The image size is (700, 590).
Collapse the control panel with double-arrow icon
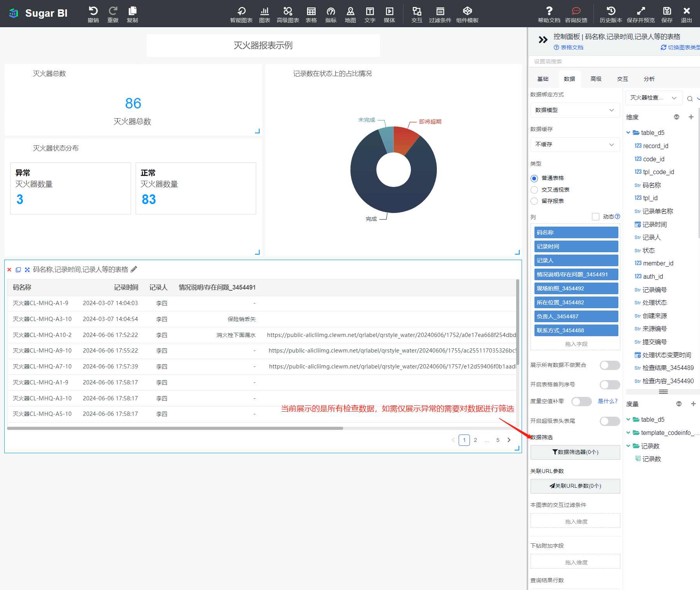pyautogui.click(x=543, y=40)
